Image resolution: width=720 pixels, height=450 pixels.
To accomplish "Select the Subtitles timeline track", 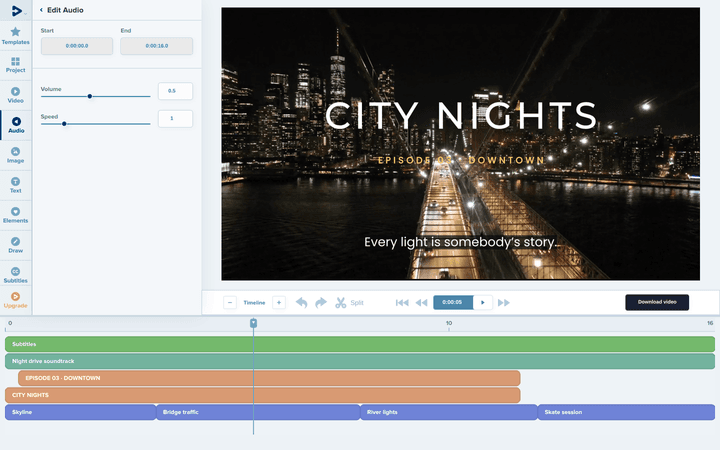I will 360,344.
